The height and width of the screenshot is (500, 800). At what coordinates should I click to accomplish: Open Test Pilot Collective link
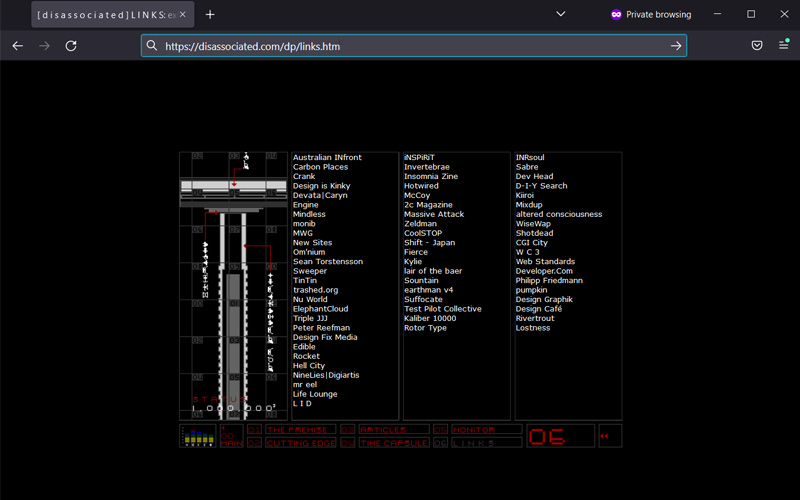(x=443, y=309)
